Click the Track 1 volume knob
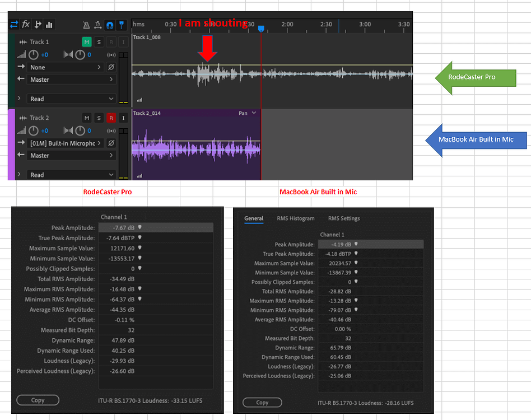The image size is (531, 420). point(34,54)
